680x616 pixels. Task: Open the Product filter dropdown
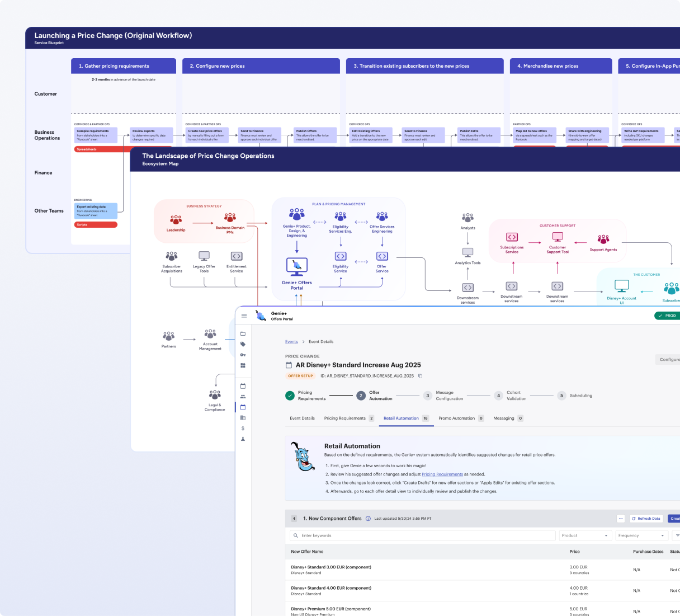[585, 535]
